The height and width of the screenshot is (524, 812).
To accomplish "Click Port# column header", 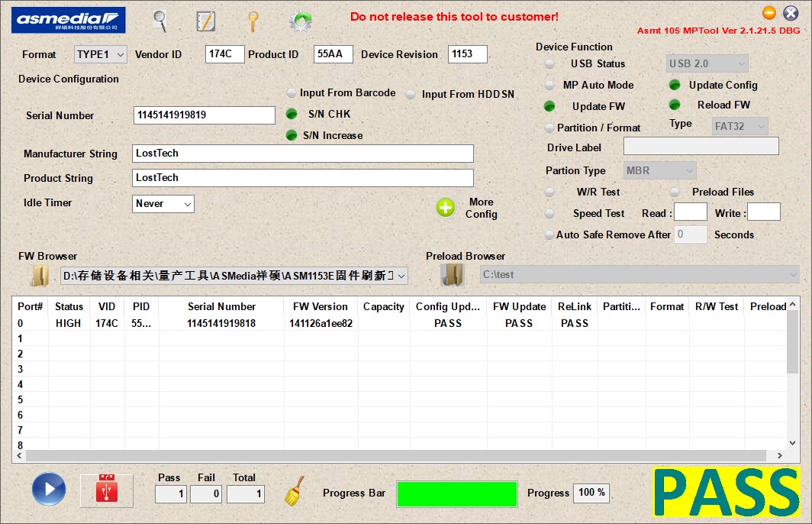I will [30, 306].
